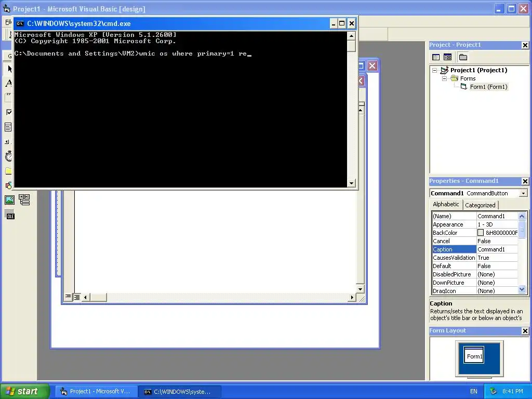Select the Cancel property row

[x=475, y=241]
